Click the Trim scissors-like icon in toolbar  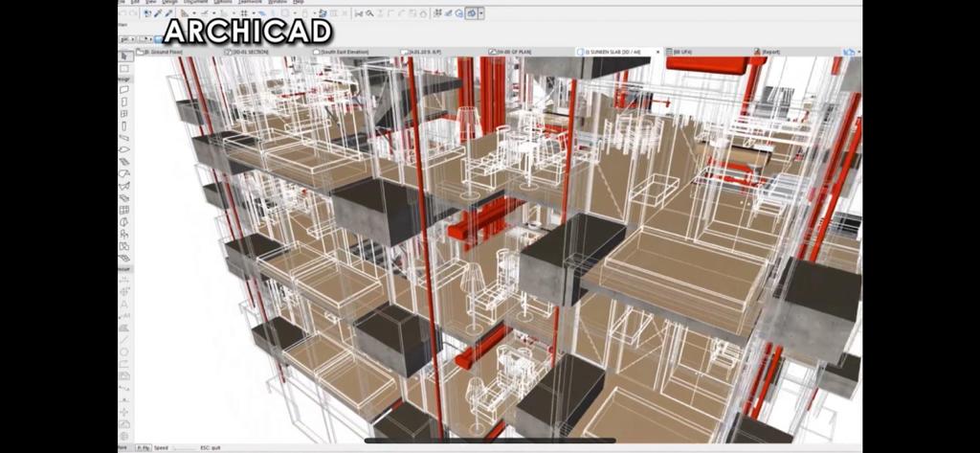coord(360,13)
